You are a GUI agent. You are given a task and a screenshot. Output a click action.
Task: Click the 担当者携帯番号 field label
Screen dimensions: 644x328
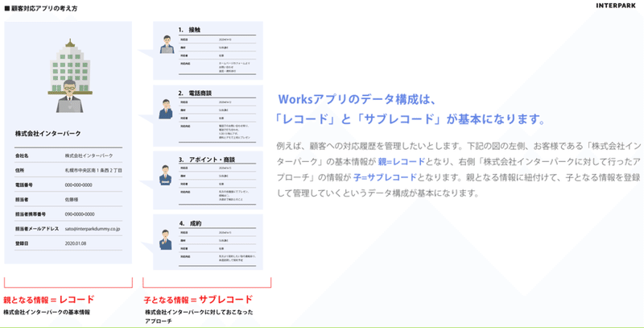pos(31,214)
